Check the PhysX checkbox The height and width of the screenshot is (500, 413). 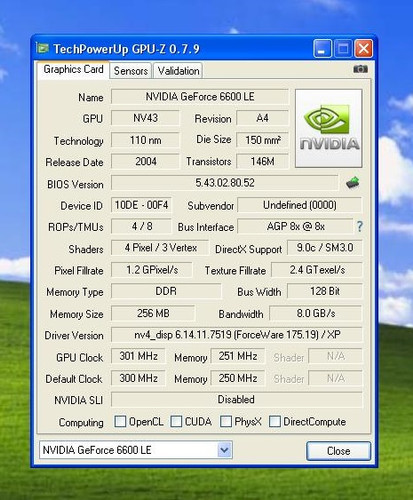(226, 421)
